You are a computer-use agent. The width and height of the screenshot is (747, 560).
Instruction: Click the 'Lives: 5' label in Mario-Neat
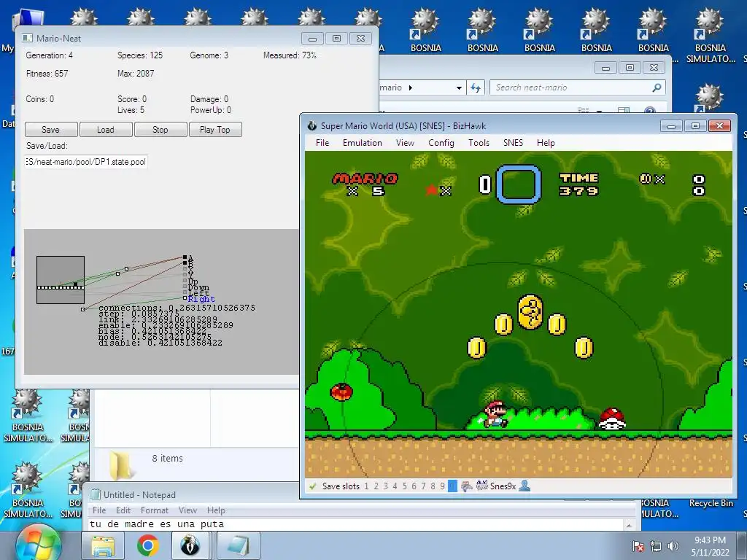click(x=131, y=110)
